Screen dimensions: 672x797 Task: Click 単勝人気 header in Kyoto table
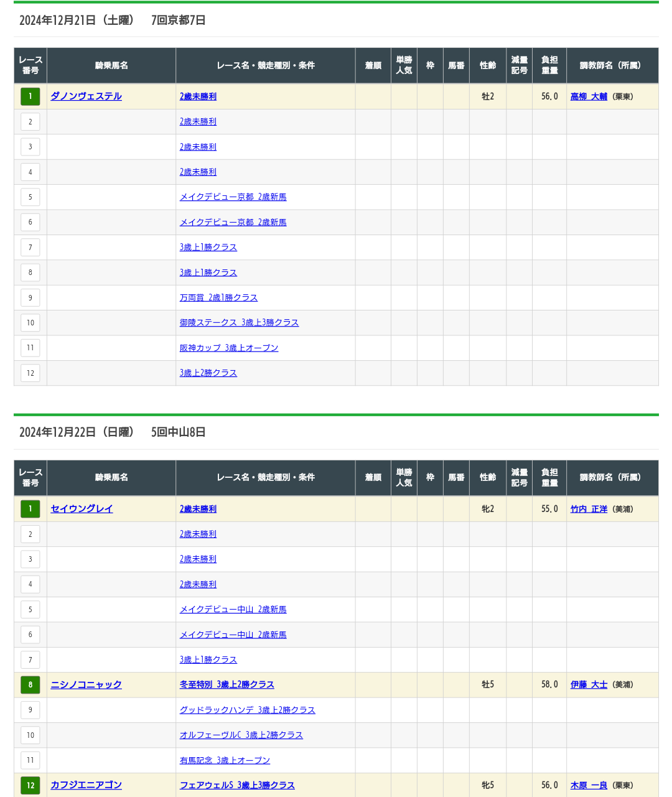tap(404, 65)
